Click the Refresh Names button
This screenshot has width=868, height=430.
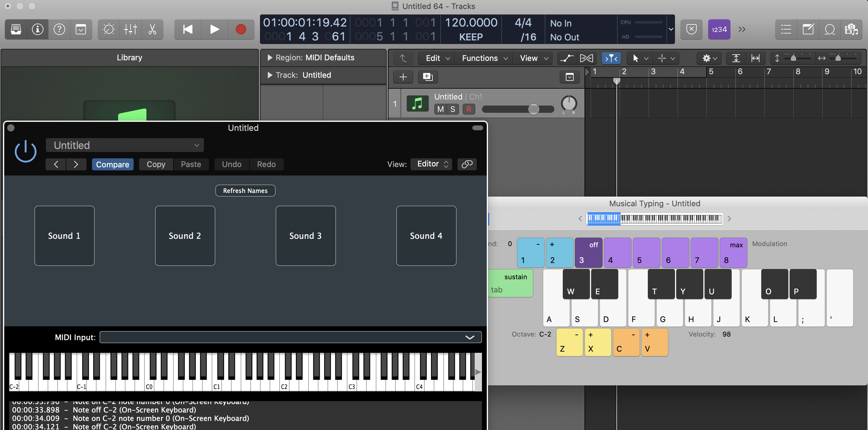tap(245, 190)
